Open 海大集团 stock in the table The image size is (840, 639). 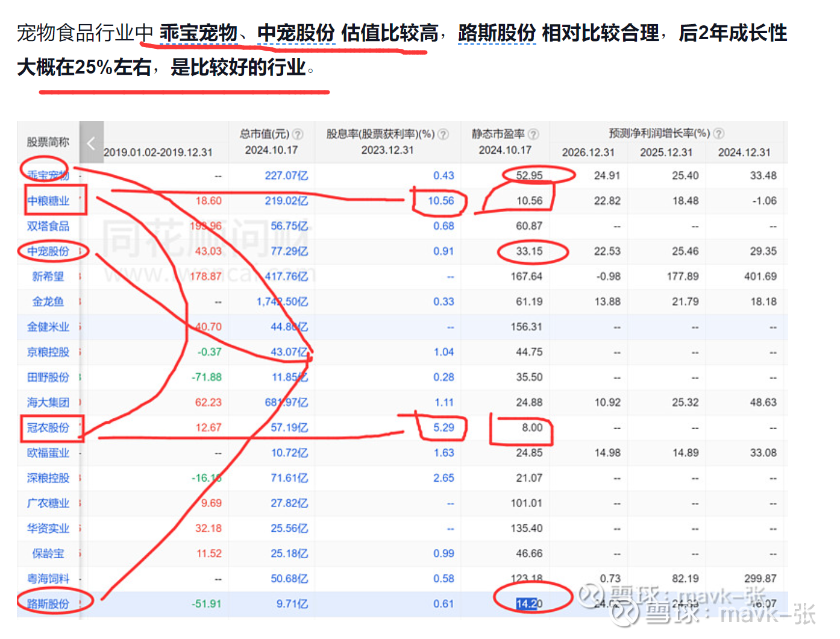(x=48, y=402)
